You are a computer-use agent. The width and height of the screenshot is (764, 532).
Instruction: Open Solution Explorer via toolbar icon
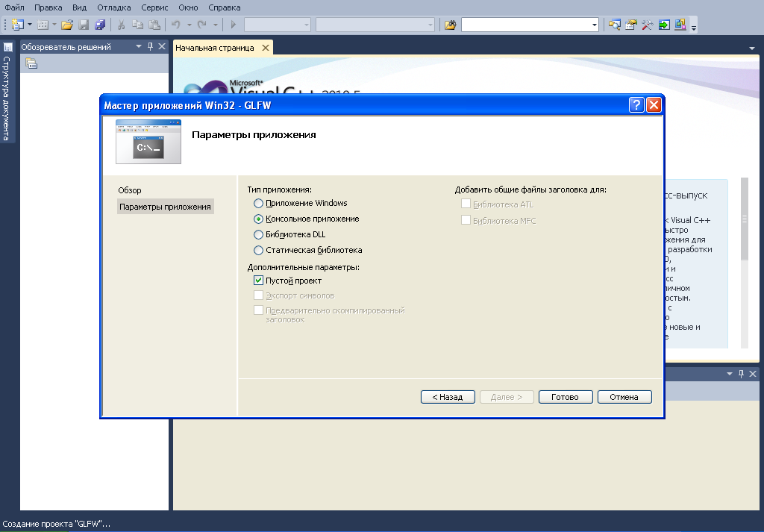(x=615, y=25)
